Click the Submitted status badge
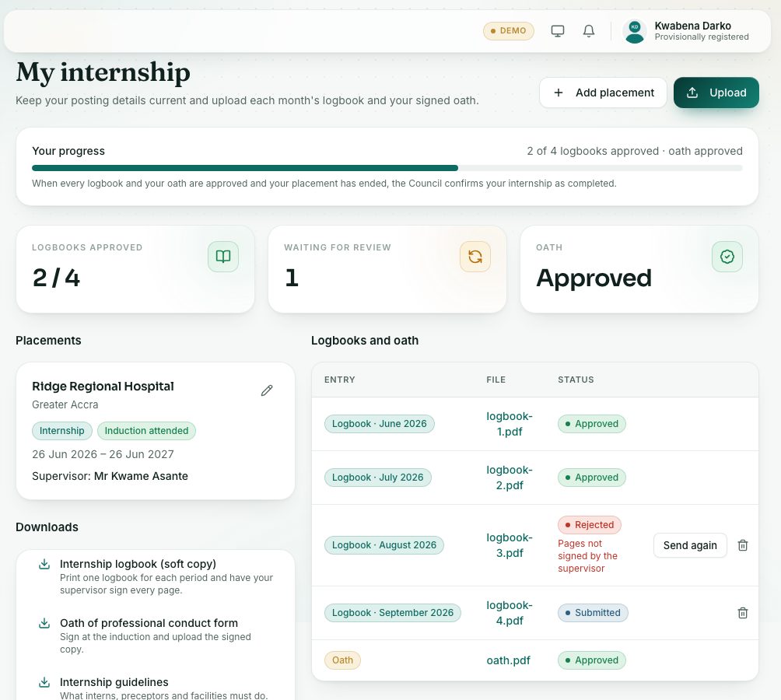781x700 pixels. point(593,613)
